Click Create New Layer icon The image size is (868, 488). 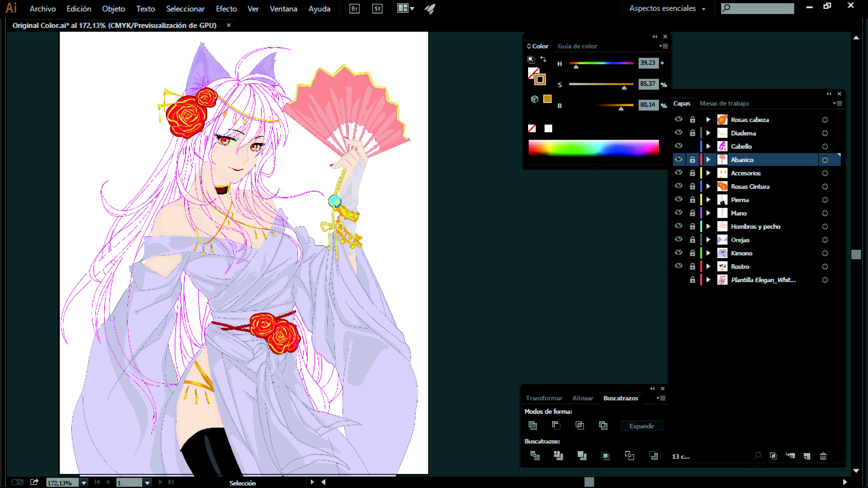tap(807, 456)
